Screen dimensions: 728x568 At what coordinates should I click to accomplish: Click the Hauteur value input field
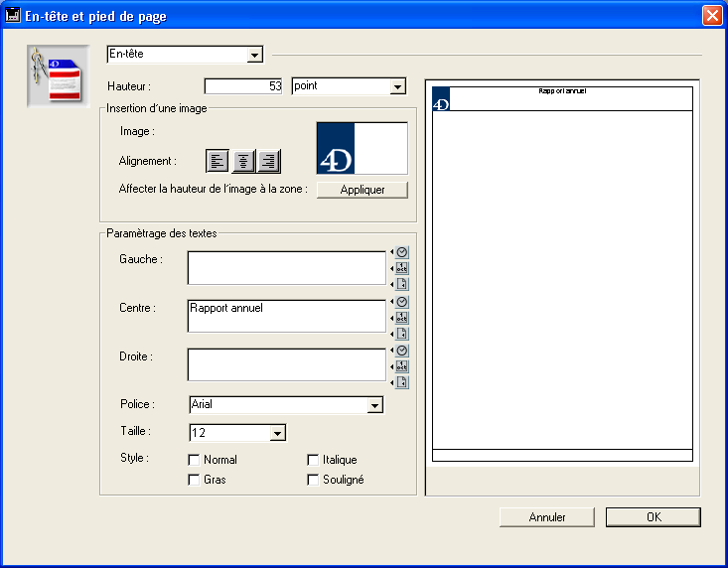(244, 87)
